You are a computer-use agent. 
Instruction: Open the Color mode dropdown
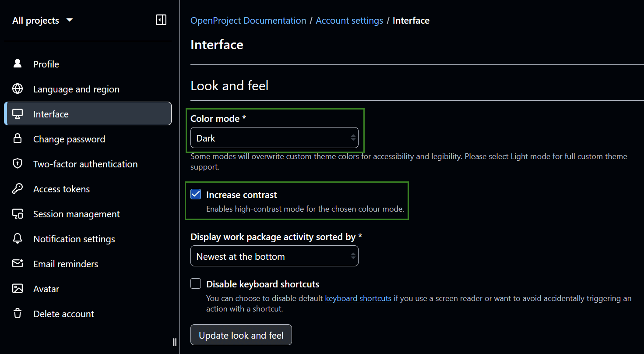coord(274,138)
